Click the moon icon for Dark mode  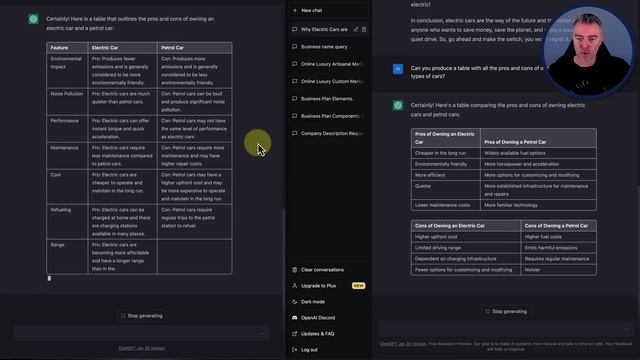point(295,302)
